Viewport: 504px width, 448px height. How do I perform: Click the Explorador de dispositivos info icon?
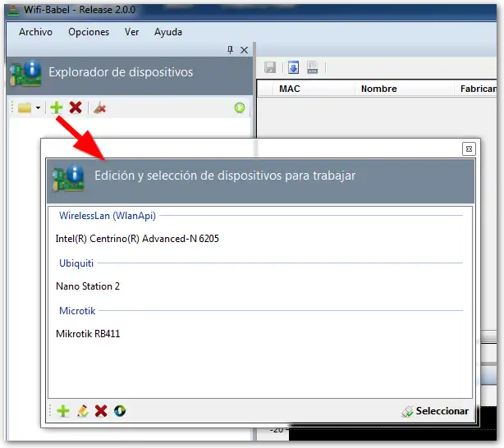click(x=25, y=73)
